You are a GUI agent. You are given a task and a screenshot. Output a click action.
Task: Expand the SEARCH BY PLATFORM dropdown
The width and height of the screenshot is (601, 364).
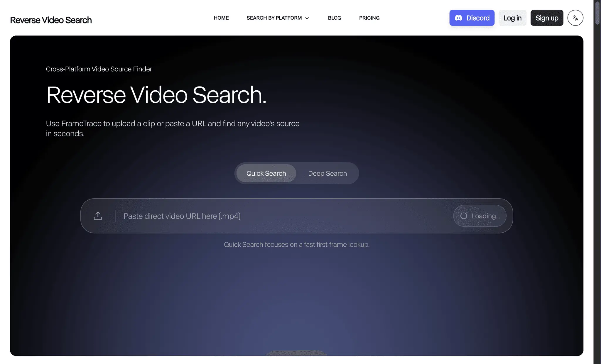pos(278,18)
